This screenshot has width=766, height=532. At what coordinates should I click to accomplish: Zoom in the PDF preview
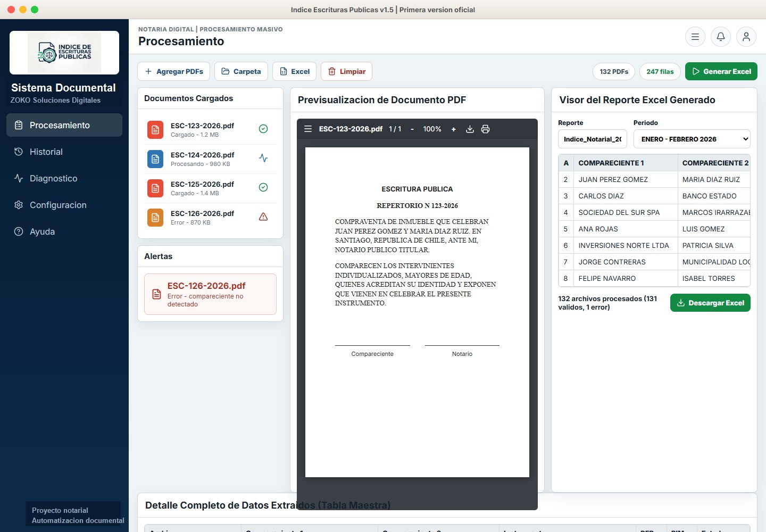pos(453,129)
